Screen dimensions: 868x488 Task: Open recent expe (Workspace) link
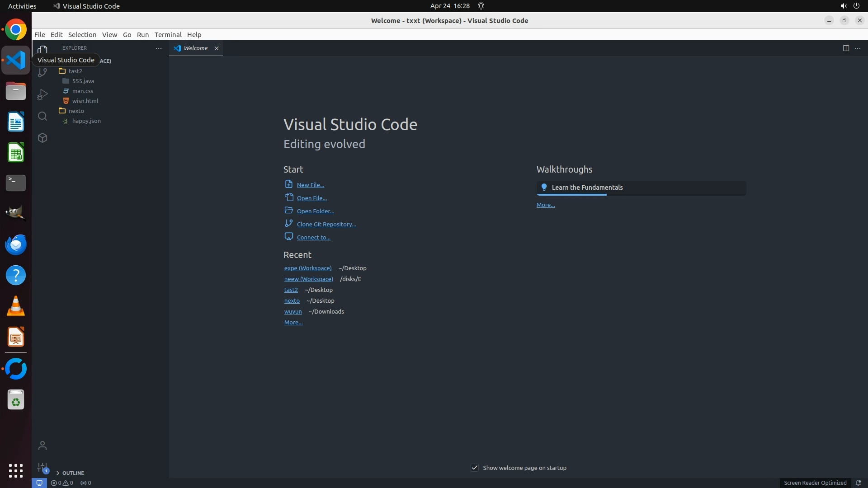coord(307,268)
